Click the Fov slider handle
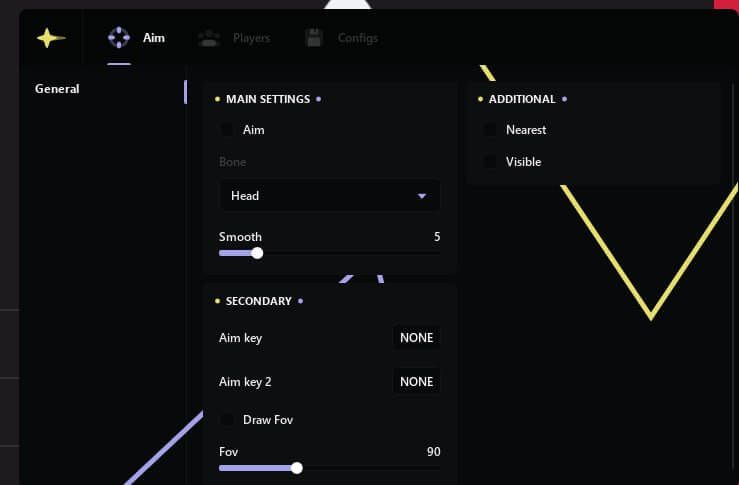Image resolution: width=739 pixels, height=485 pixels. (297, 468)
